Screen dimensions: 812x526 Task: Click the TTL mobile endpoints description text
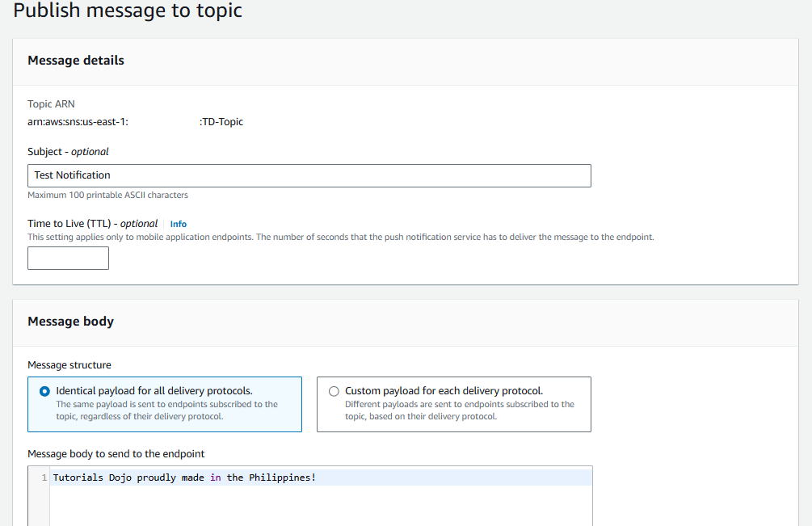[339, 236]
